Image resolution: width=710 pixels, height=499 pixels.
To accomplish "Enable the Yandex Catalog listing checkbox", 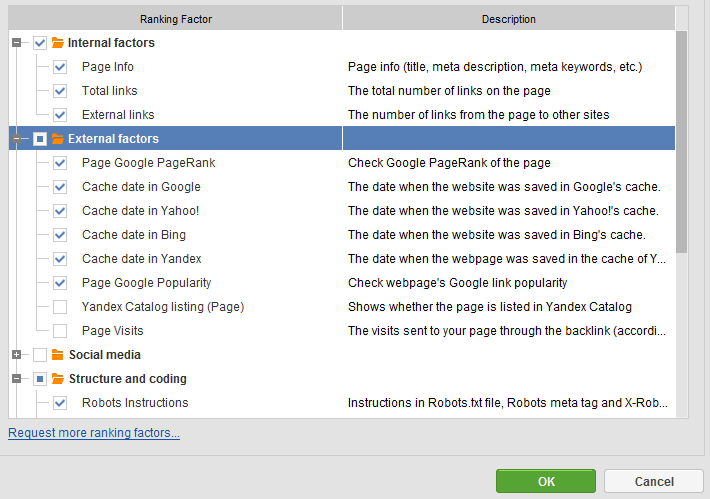I will click(x=60, y=307).
